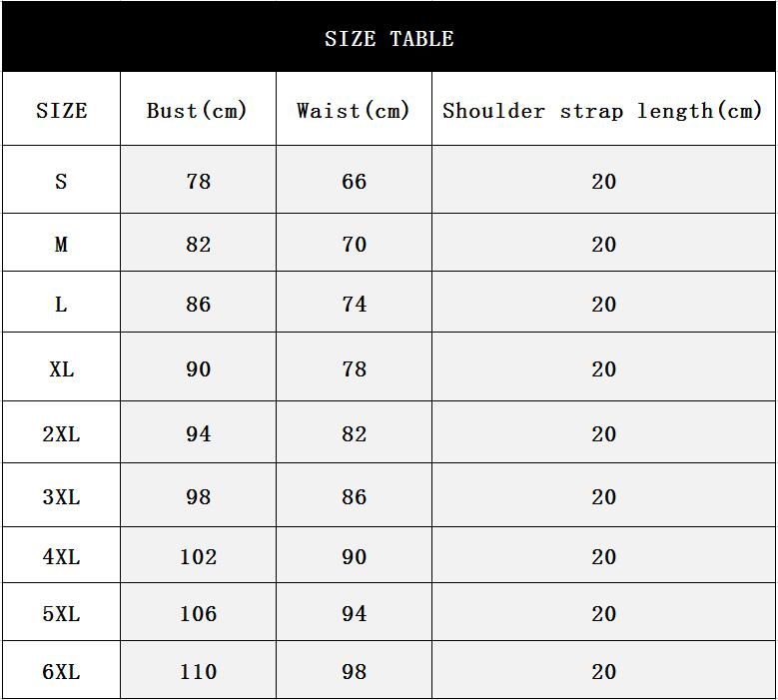Click the 2XL size row label
This screenshot has width=778, height=700.
tap(61, 434)
